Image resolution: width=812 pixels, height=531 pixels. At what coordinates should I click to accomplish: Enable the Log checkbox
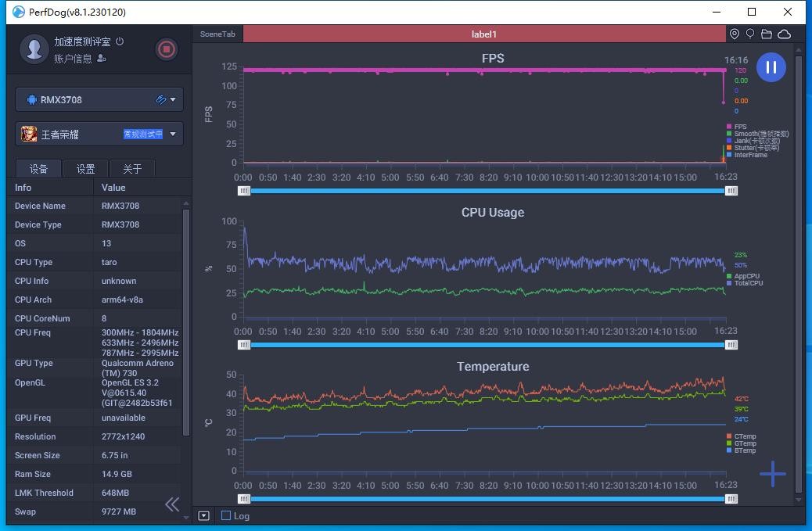pyautogui.click(x=226, y=515)
